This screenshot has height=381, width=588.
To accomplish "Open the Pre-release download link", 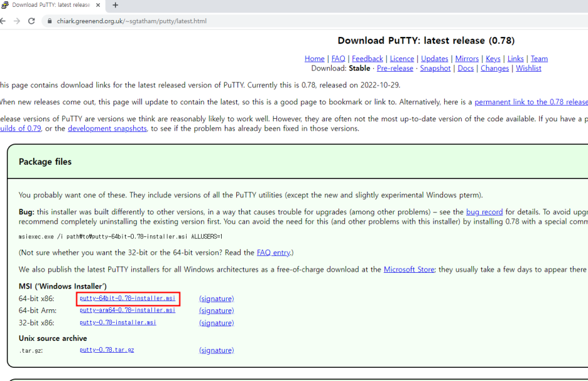I will [395, 68].
